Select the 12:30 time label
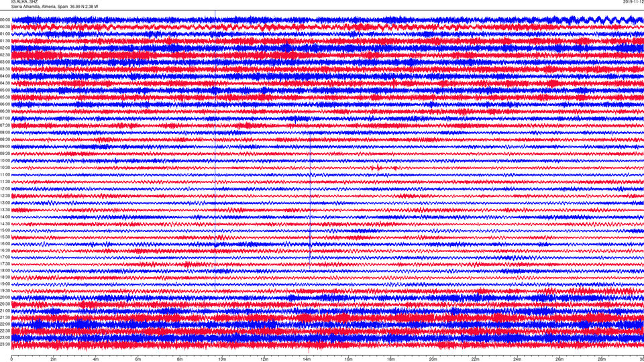The height and width of the screenshot is (362, 644). click(x=5, y=196)
